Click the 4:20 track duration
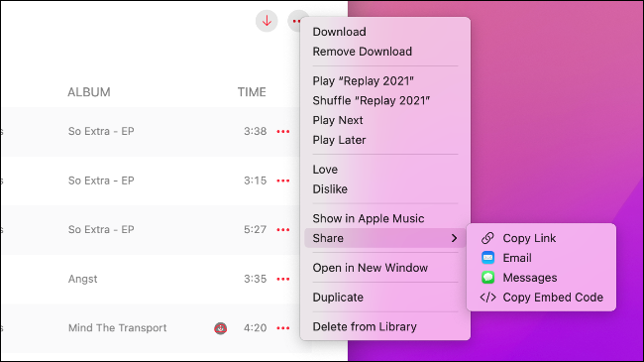Screen dimensions: 644x362 coord(255,328)
